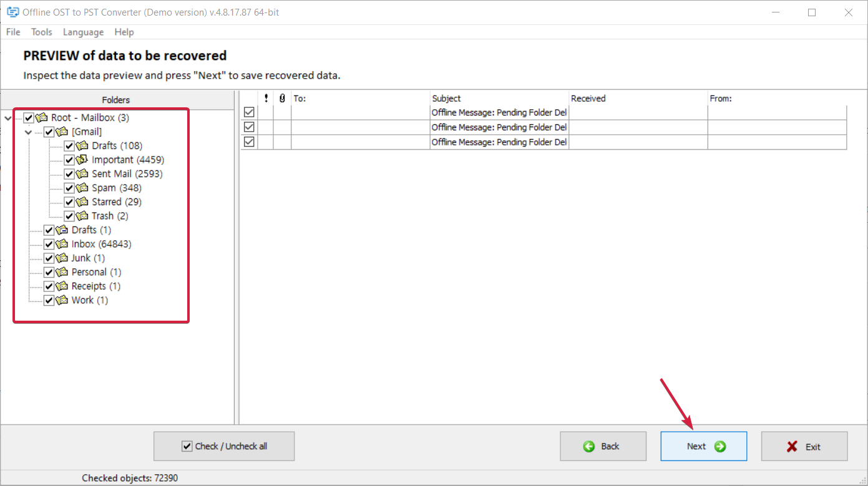Click the Sent Mail folder icon
Screen dimensions: 868x486
click(x=82, y=173)
